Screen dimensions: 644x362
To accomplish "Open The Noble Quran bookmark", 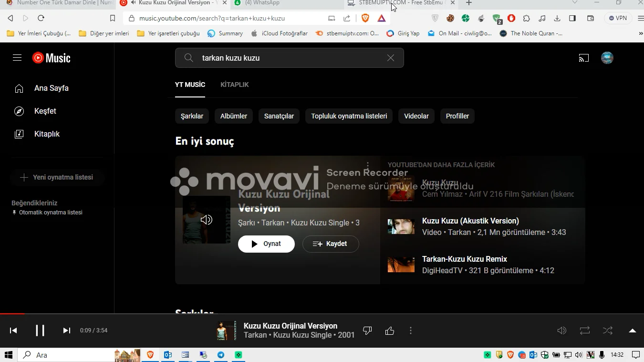I will coord(531,33).
